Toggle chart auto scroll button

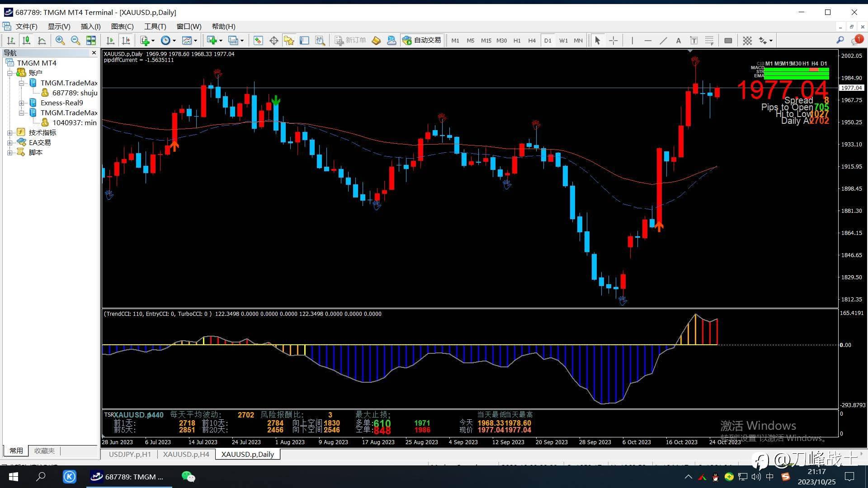click(110, 41)
